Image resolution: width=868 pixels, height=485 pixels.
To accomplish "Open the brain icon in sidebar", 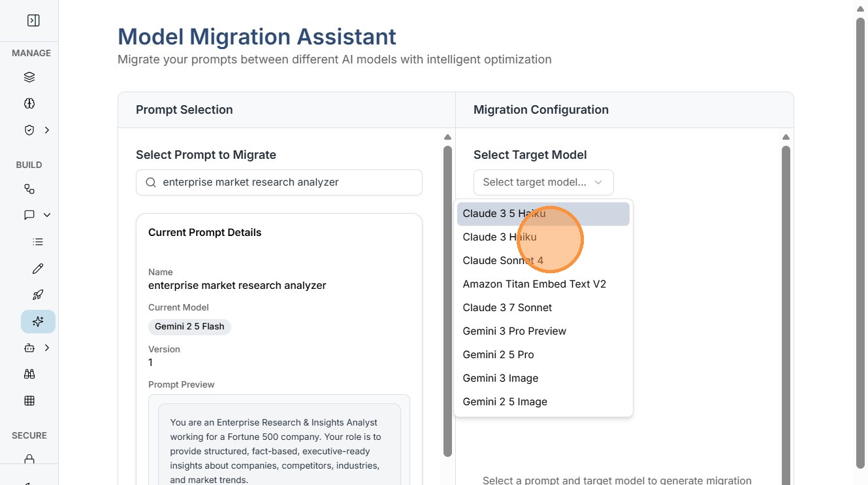I will point(29,103).
